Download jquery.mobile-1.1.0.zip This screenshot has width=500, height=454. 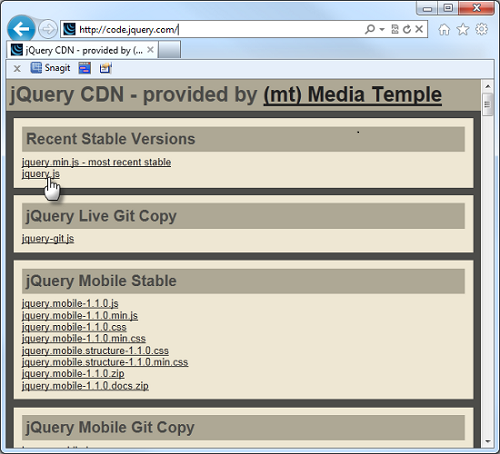(x=73, y=374)
